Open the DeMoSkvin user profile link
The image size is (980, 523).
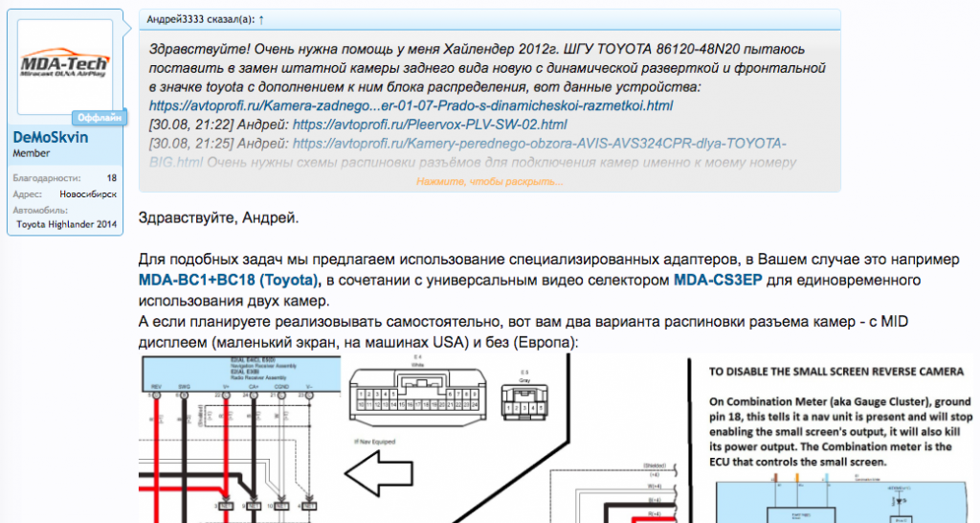pos(51,137)
